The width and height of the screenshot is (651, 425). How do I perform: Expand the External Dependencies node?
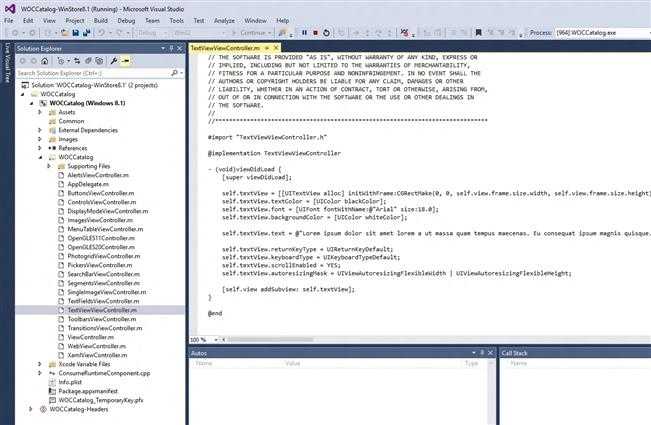click(x=40, y=130)
